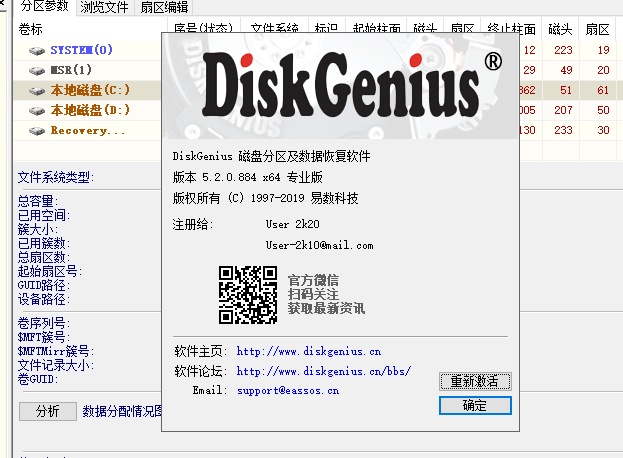
Task: Click the head value 207 in D: row
Action: (x=563, y=110)
